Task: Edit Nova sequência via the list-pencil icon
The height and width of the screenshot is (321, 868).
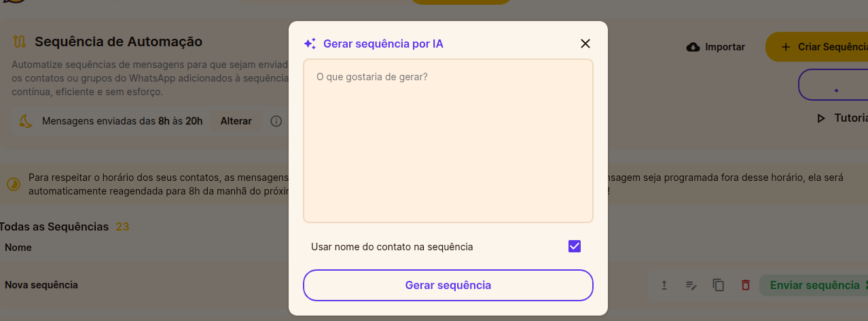Action: pos(691,285)
